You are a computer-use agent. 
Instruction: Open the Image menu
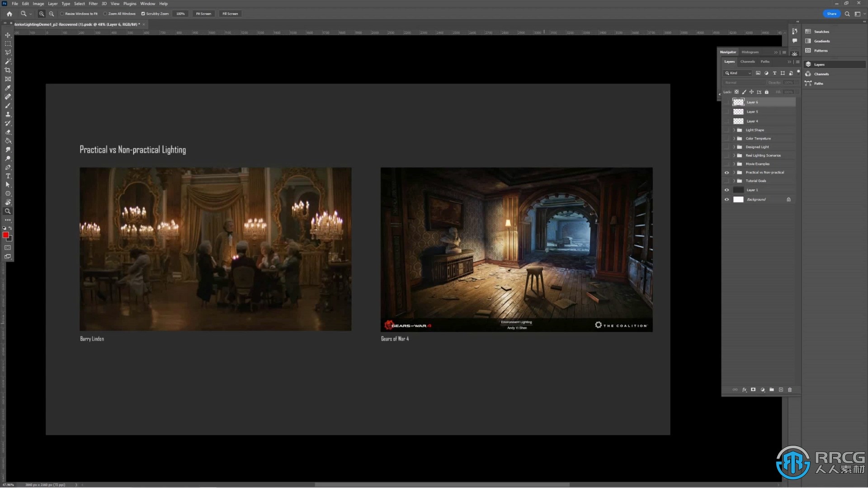click(38, 4)
